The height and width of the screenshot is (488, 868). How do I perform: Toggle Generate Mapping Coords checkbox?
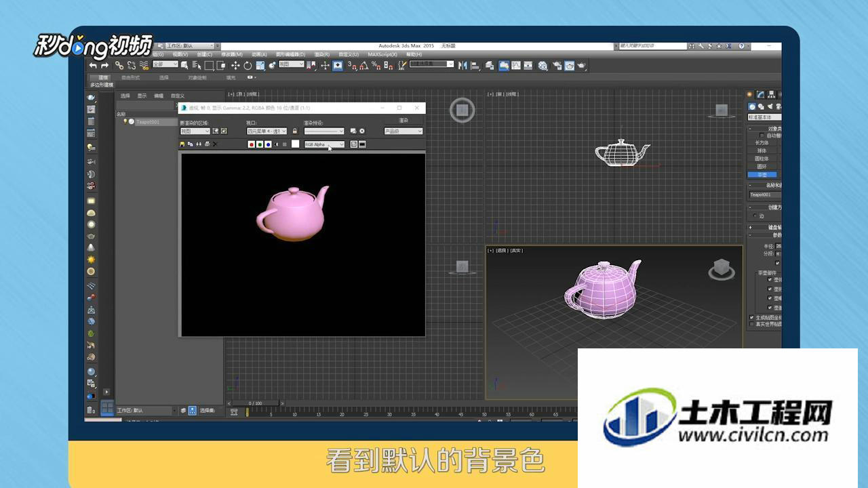751,317
